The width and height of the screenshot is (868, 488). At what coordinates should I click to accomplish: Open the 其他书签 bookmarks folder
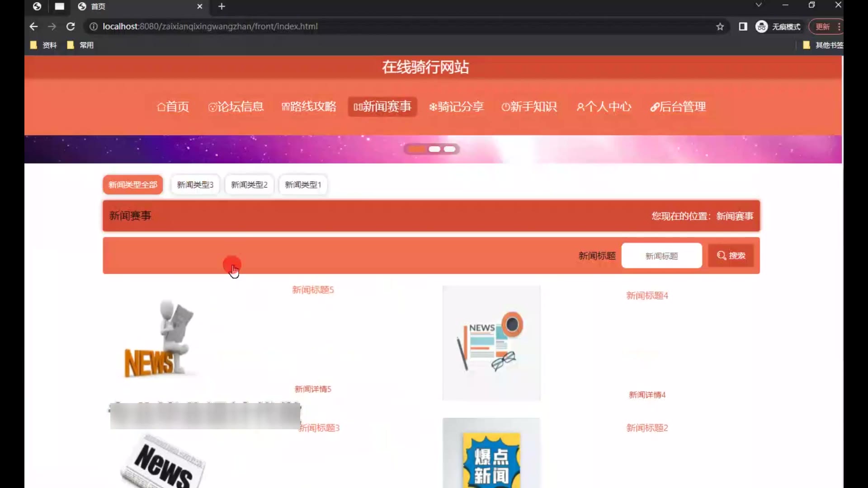tap(823, 45)
